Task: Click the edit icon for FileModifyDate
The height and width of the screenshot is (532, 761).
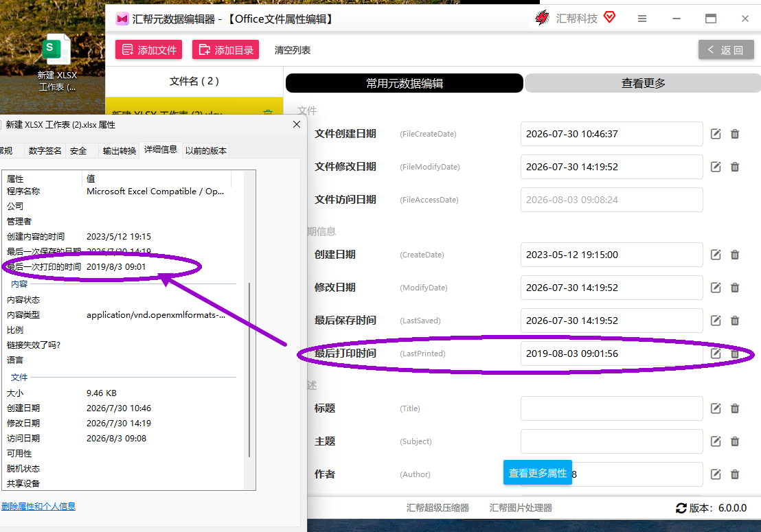Action: [x=716, y=167]
